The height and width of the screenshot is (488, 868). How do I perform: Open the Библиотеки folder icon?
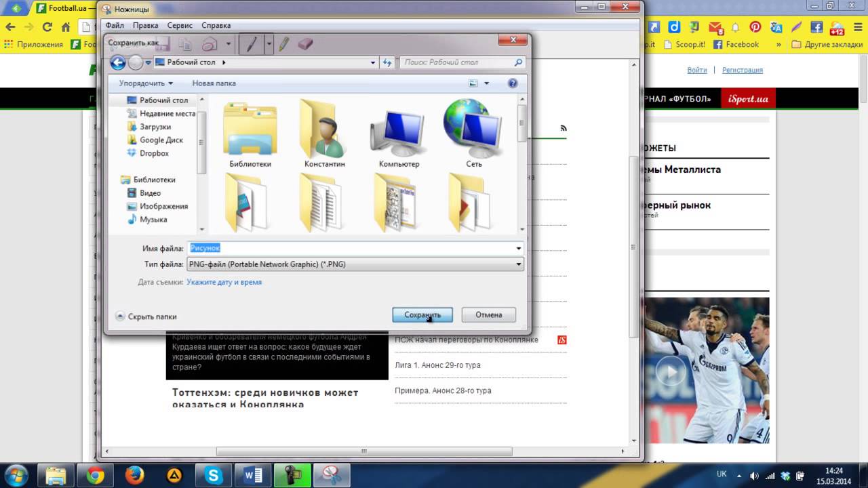coord(250,134)
